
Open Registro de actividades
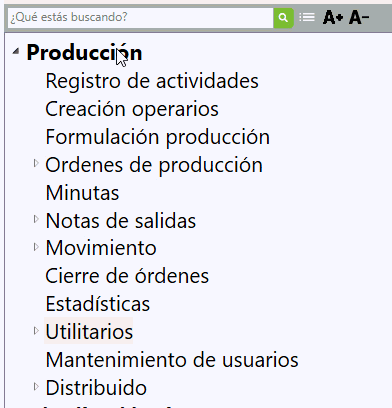pos(152,81)
